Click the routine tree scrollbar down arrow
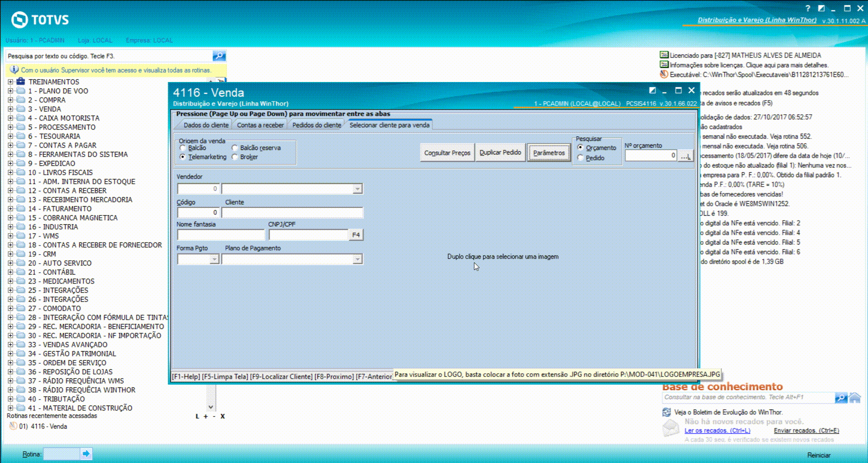The width and height of the screenshot is (868, 463). point(211,407)
